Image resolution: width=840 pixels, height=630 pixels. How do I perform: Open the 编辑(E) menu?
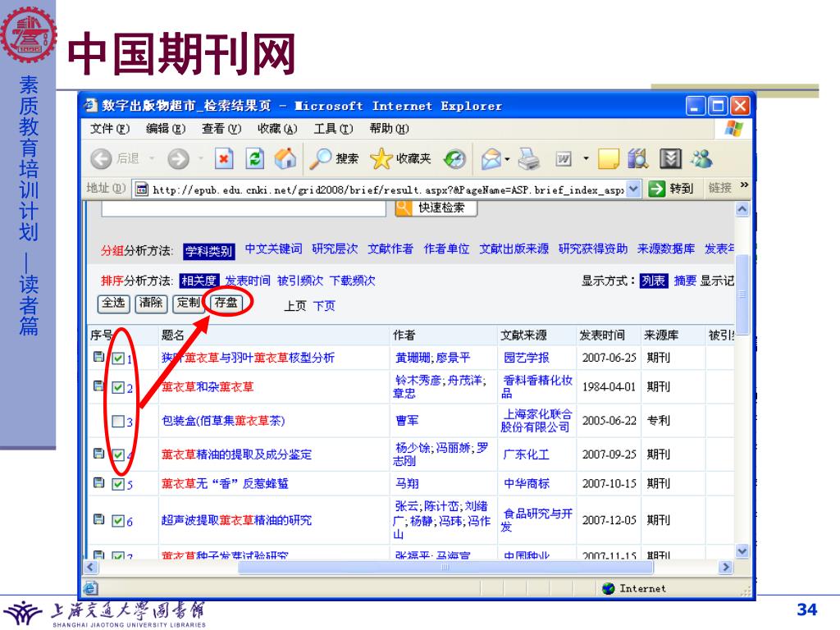166,129
